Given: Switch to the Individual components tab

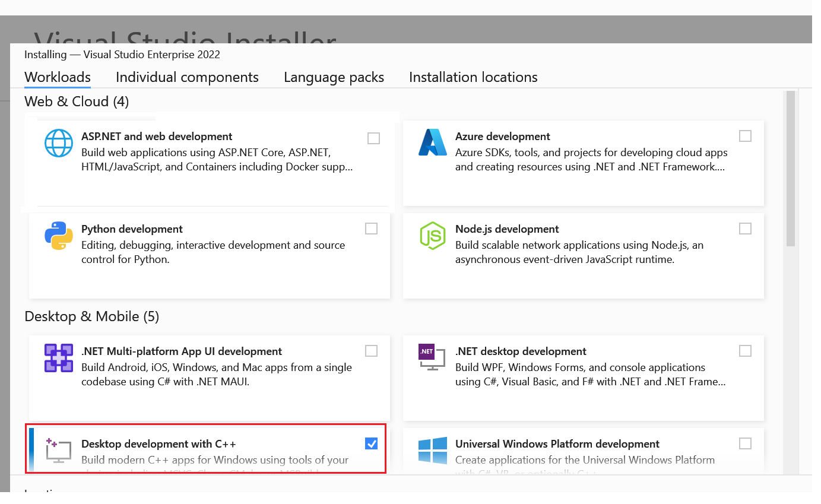Looking at the screenshot, I should tap(187, 77).
